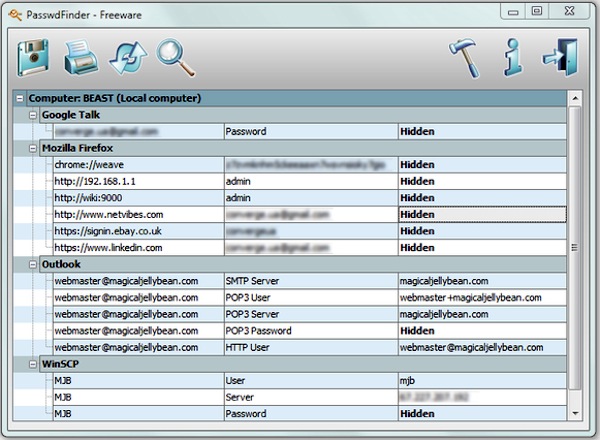Click Hidden value in 192.168.1.1 row
The height and width of the screenshot is (440, 600).
click(x=482, y=181)
